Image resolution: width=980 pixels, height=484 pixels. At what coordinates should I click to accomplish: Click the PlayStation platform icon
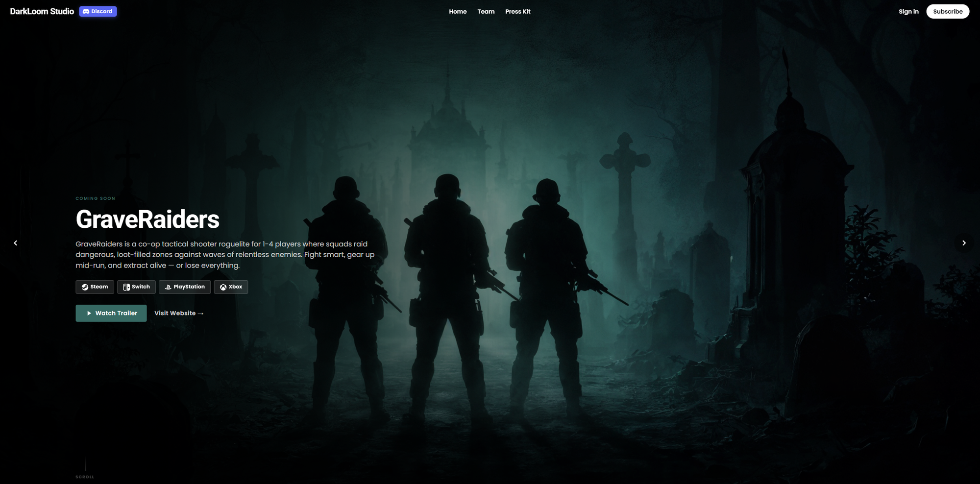click(x=168, y=287)
